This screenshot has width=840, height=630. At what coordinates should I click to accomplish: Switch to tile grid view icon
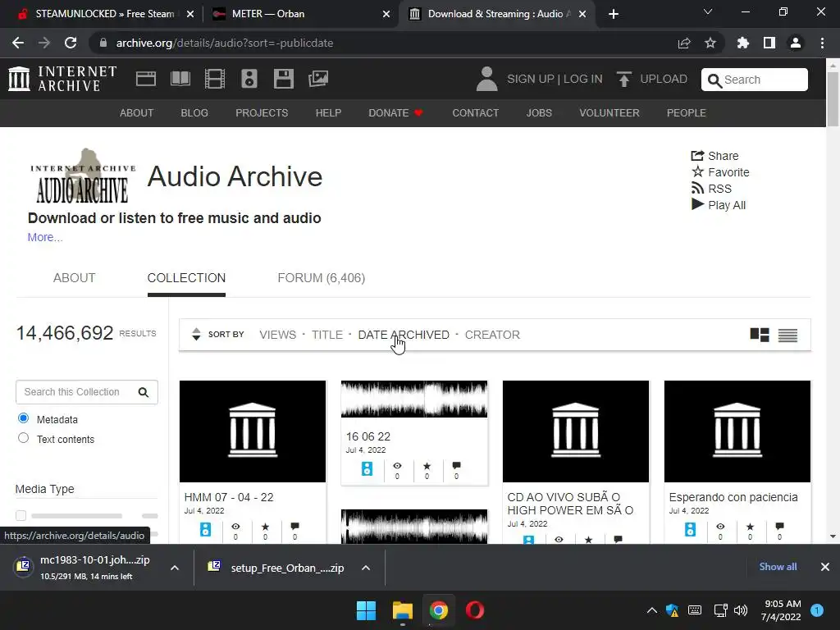[x=759, y=335]
